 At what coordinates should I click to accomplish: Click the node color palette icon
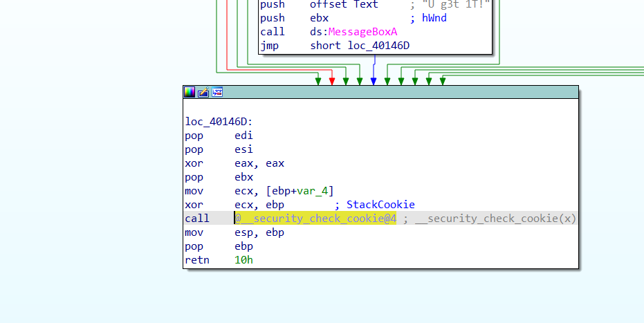click(190, 92)
